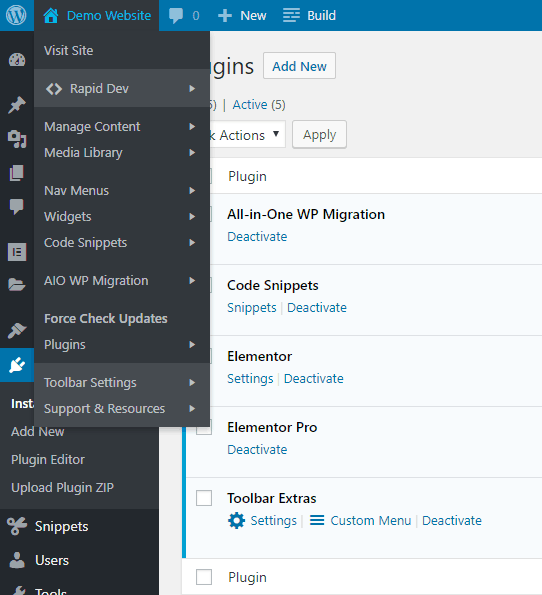542x595 pixels.
Task: Click the plus icon next to New
Action: click(225, 16)
